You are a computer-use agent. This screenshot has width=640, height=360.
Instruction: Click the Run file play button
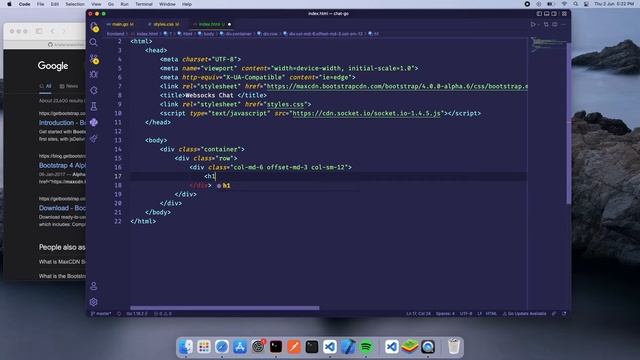[533, 24]
